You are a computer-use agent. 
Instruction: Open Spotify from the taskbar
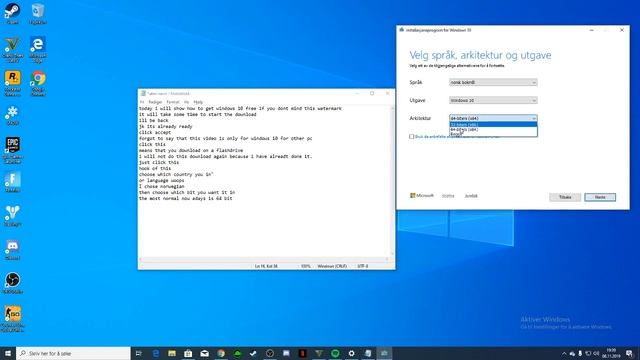(335, 353)
